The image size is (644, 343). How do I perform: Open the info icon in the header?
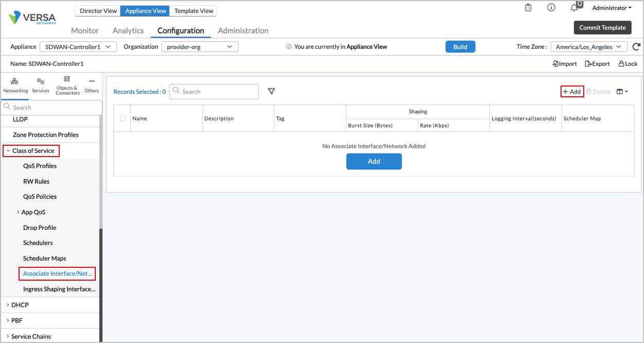tap(551, 7)
